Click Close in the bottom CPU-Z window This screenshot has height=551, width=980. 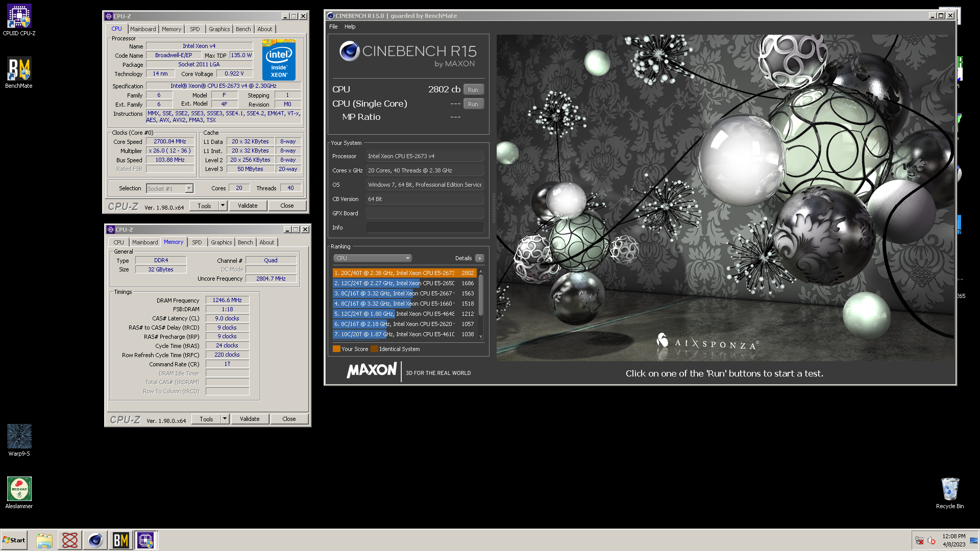289,419
